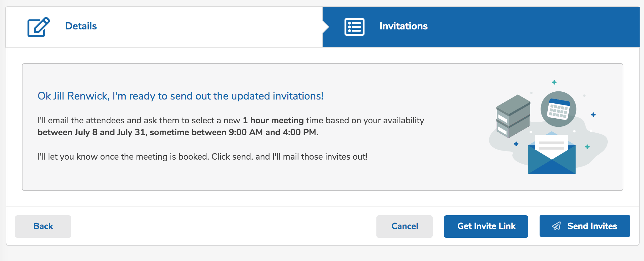The width and height of the screenshot is (644, 261).
Task: Cancel the invitation update
Action: pos(405,226)
